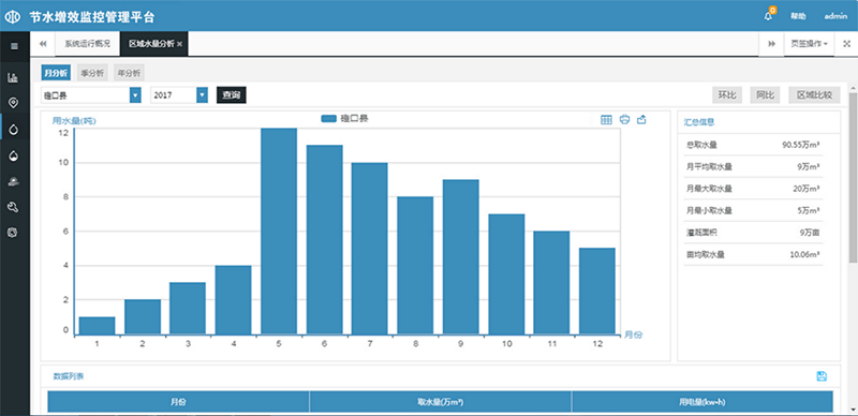Show chart data table view icon
The image size is (858, 416).
606,120
